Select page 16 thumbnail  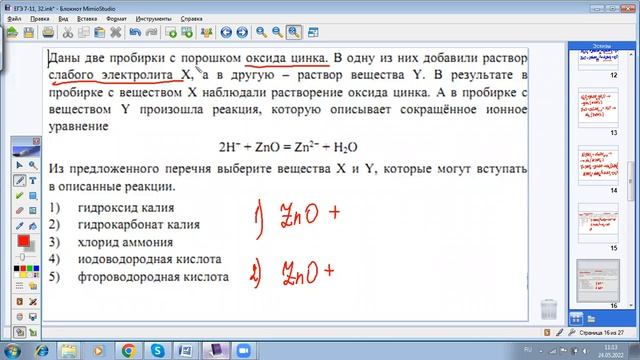[598, 281]
